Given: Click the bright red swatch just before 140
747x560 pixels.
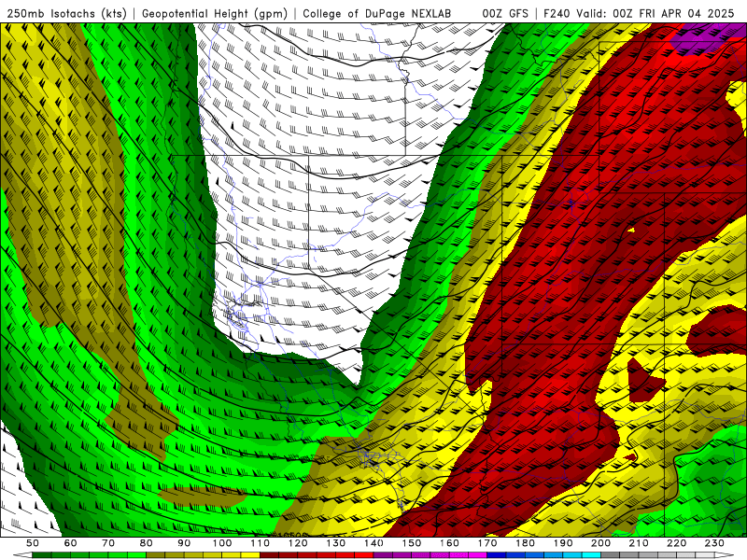Looking at the screenshot, I should [x=364, y=555].
